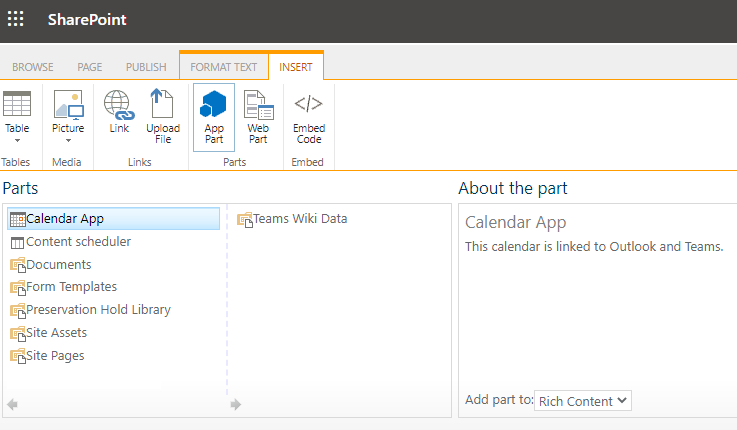The height and width of the screenshot is (430, 737).
Task: Click the Web Part ribbon button
Action: (x=258, y=117)
